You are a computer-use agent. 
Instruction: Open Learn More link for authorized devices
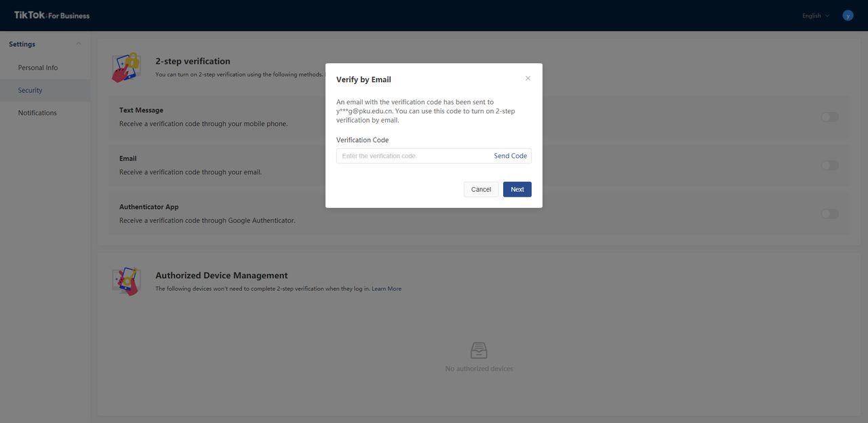(x=387, y=289)
